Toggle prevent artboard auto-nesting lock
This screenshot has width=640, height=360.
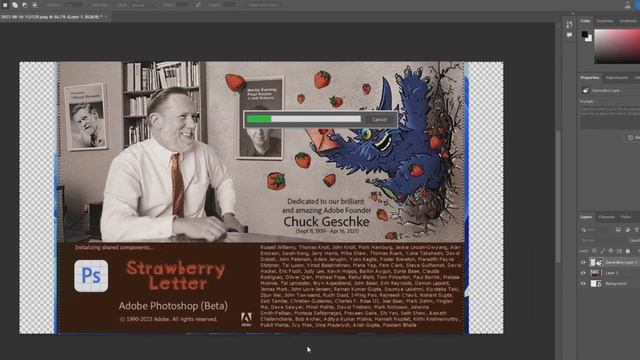click(x=619, y=251)
